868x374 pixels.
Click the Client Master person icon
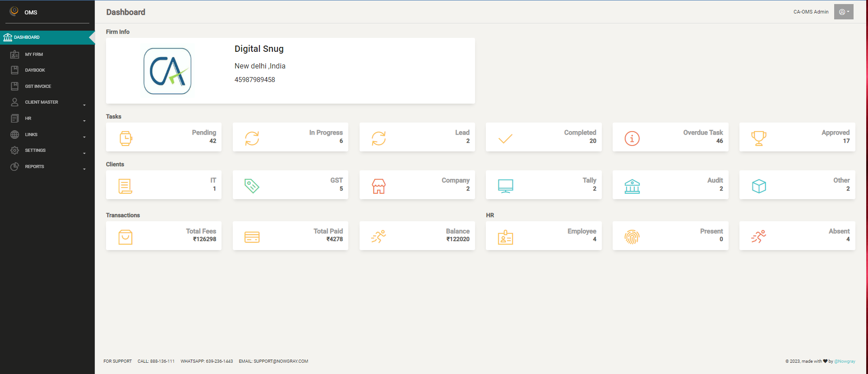pos(15,102)
